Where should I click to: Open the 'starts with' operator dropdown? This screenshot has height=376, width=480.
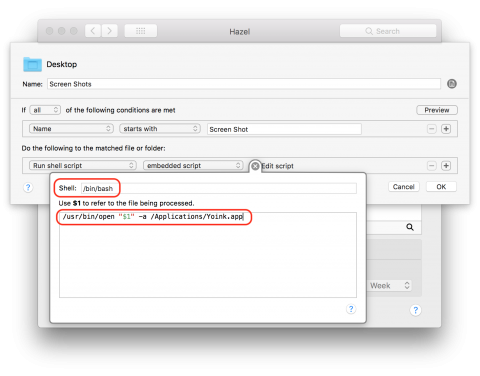click(x=160, y=129)
